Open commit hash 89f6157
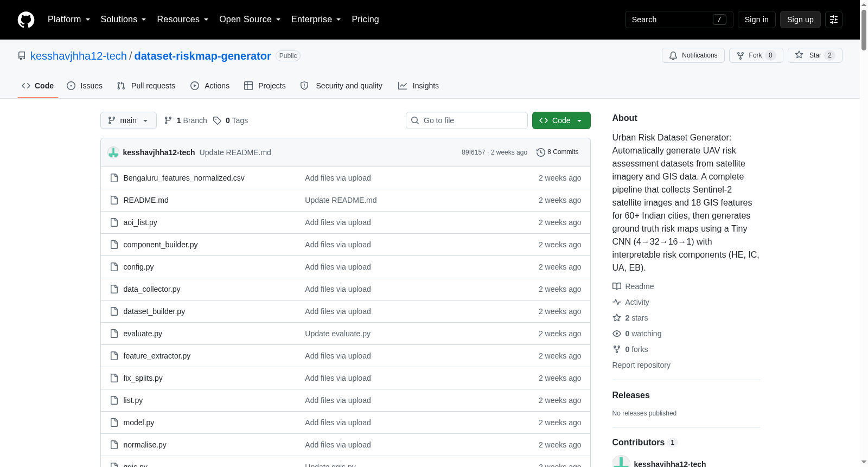The height and width of the screenshot is (467, 868). coord(474,152)
